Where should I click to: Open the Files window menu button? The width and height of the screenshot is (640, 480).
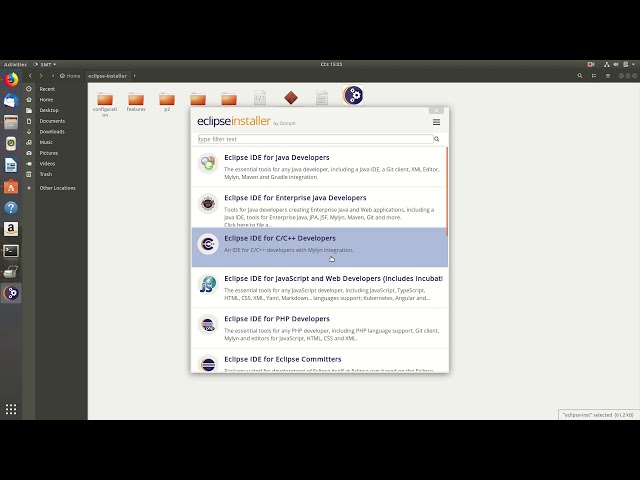pyautogui.click(x=608, y=76)
